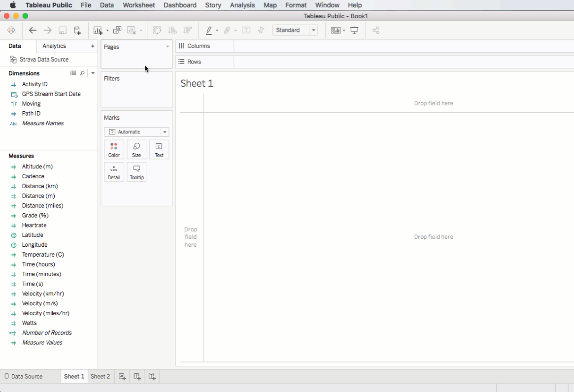
Task: Open the Analytics pane switcher arrows
Action: 93,46
